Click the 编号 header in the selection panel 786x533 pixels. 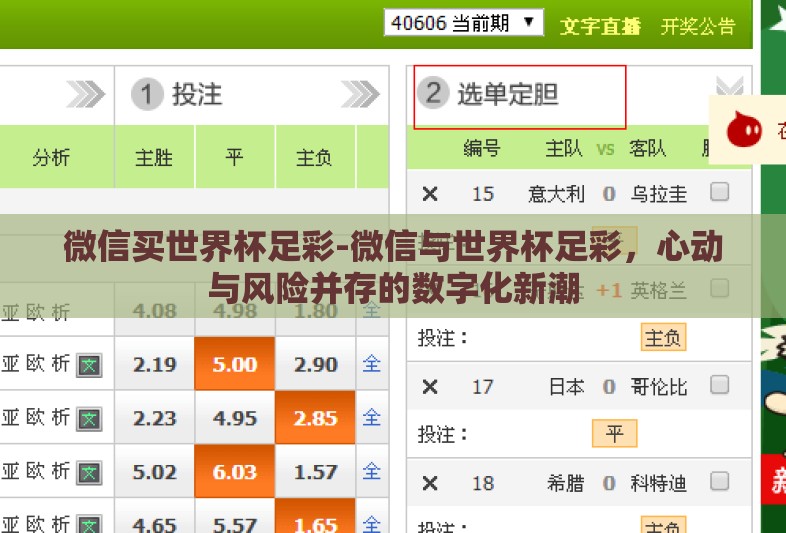click(x=481, y=148)
